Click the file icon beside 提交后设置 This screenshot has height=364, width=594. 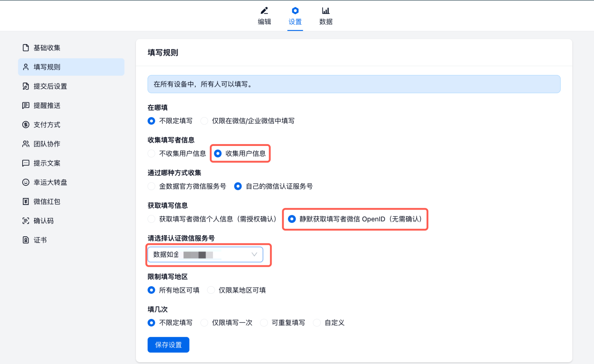pyautogui.click(x=26, y=86)
